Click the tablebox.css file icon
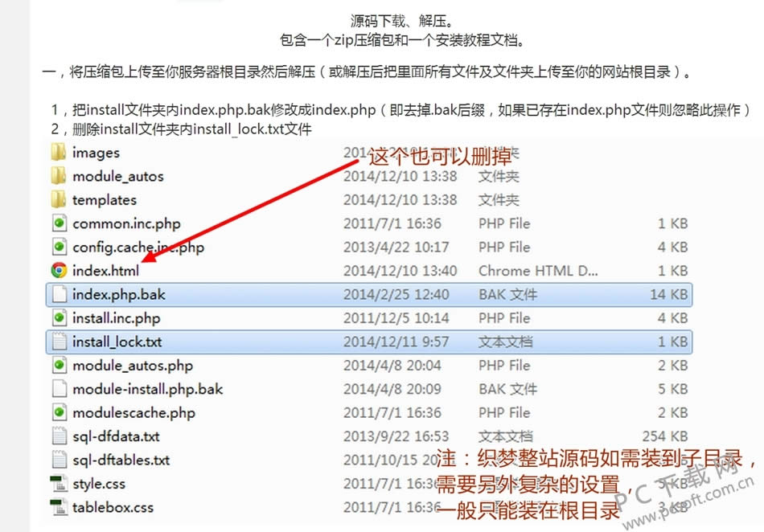 click(58, 507)
